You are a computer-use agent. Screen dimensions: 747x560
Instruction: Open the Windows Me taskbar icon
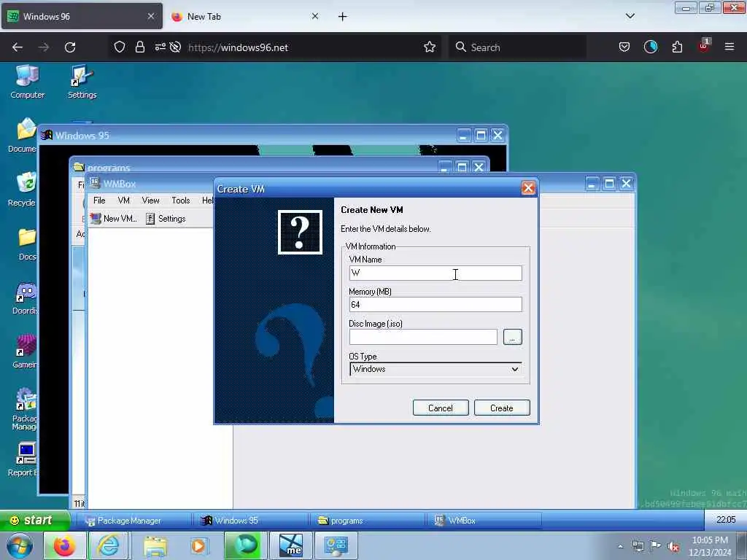click(290, 546)
